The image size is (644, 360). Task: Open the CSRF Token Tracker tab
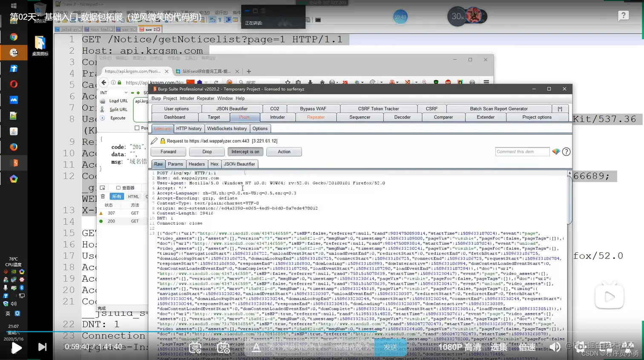[379, 109]
